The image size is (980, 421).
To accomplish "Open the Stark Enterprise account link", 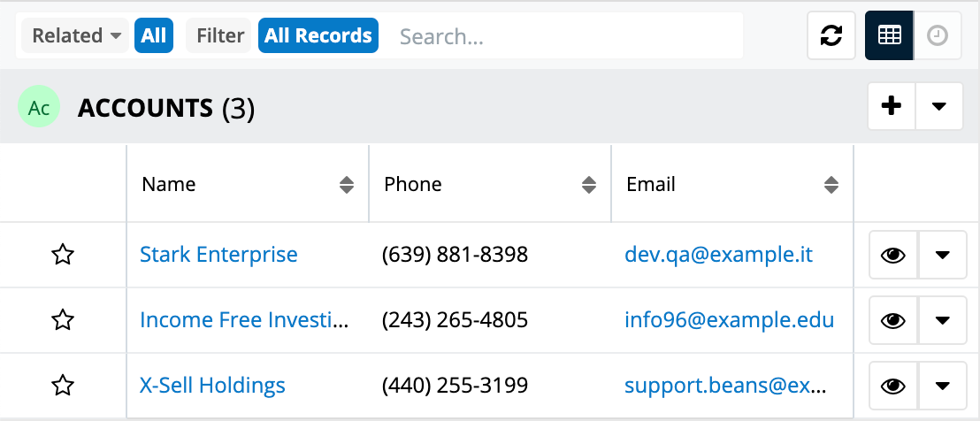I will 218,255.
